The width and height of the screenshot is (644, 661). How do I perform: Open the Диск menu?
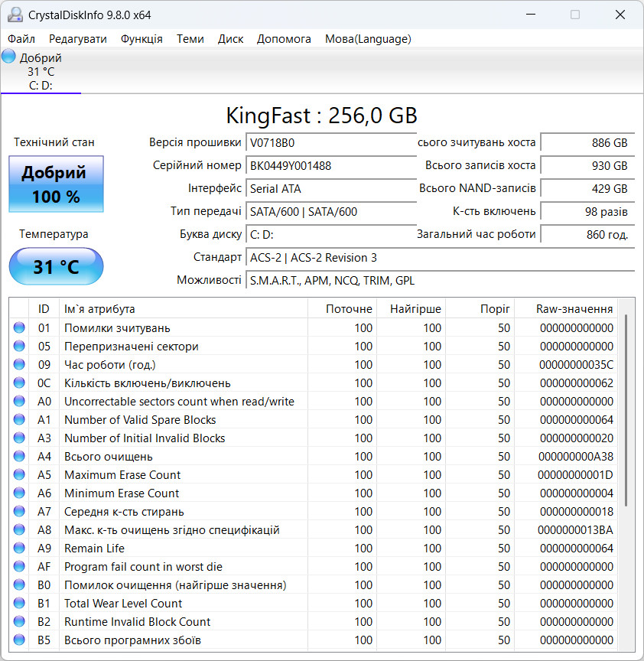coord(230,39)
